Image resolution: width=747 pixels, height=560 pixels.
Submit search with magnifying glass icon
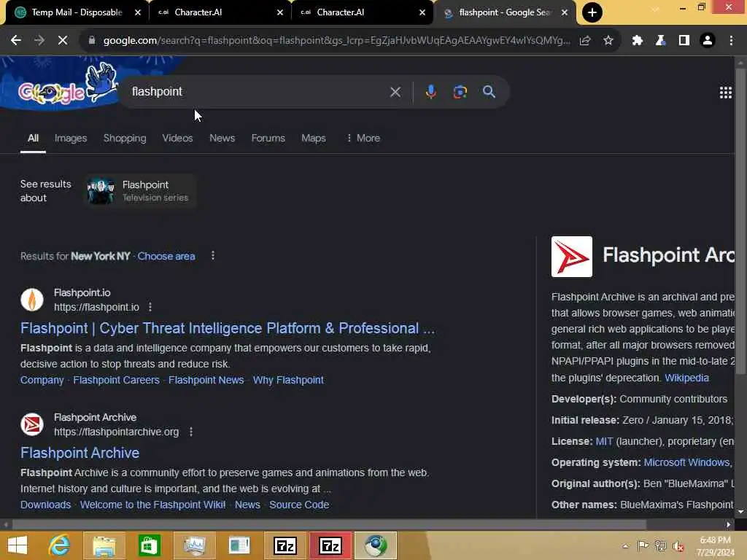(x=489, y=92)
